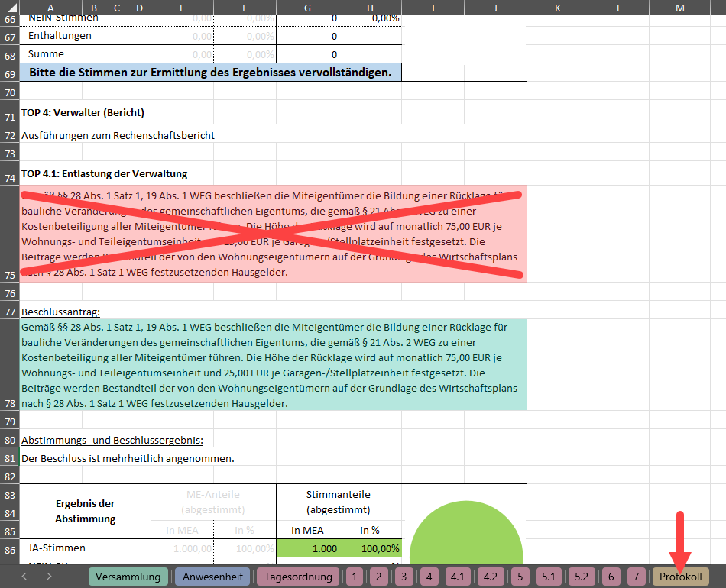Click grayed 'ME-Anteile (abgestimmt)' header
726x588 pixels.
coord(213,502)
